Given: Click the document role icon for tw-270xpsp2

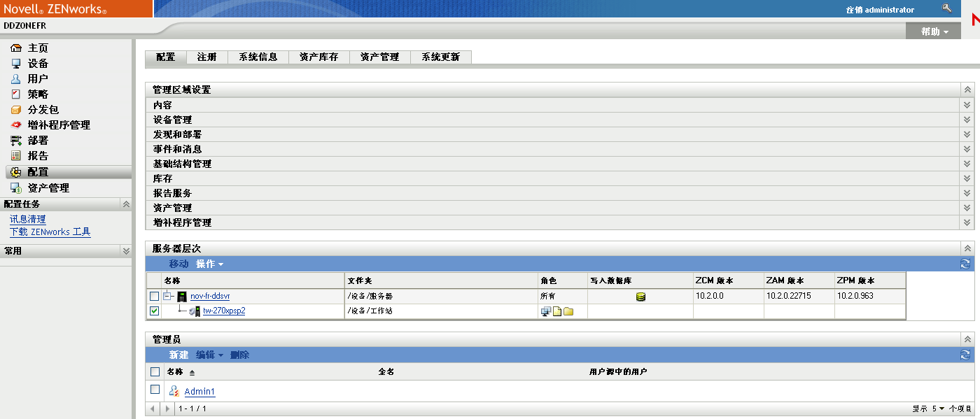Looking at the screenshot, I should (558, 311).
